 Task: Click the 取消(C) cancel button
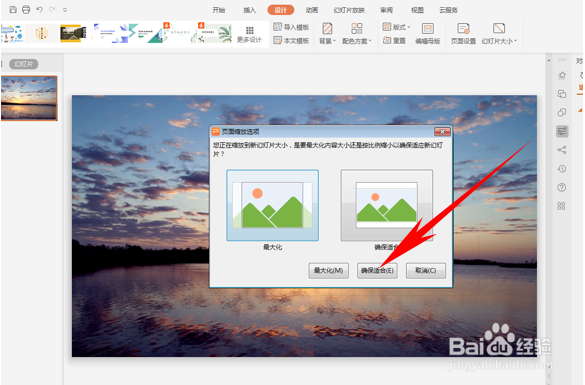[426, 270]
